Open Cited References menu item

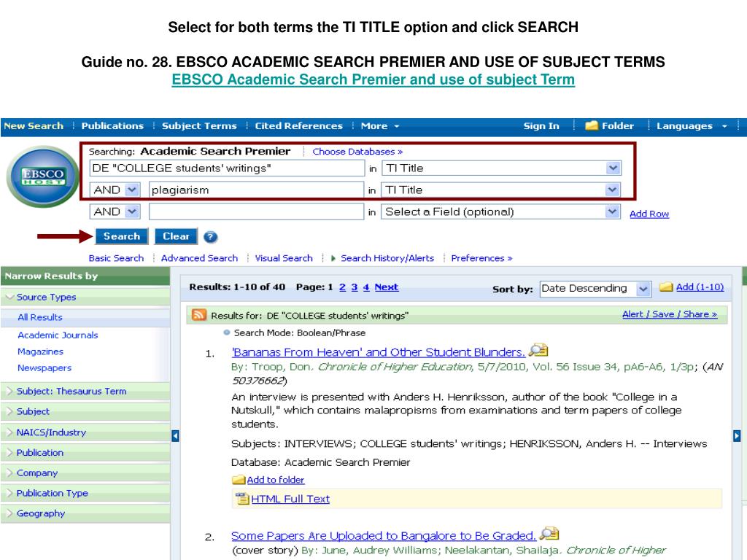point(298,126)
